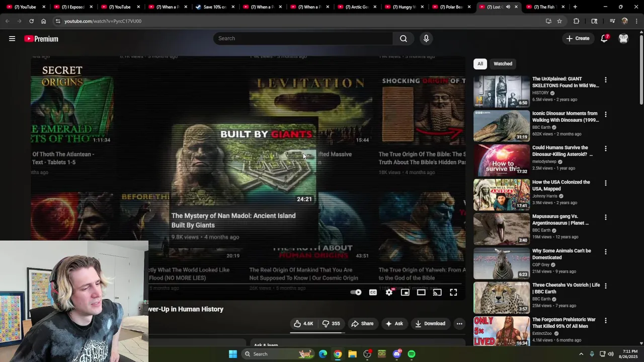Image resolution: width=644 pixels, height=362 pixels.
Task: Open the Windows Start menu
Action: (x=233, y=354)
